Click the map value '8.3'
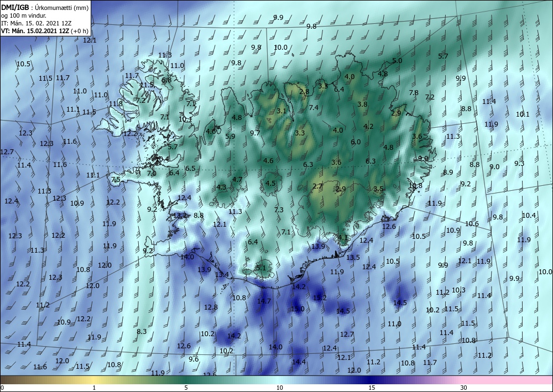Screen dimensions: 553x392 pos(142,331)
